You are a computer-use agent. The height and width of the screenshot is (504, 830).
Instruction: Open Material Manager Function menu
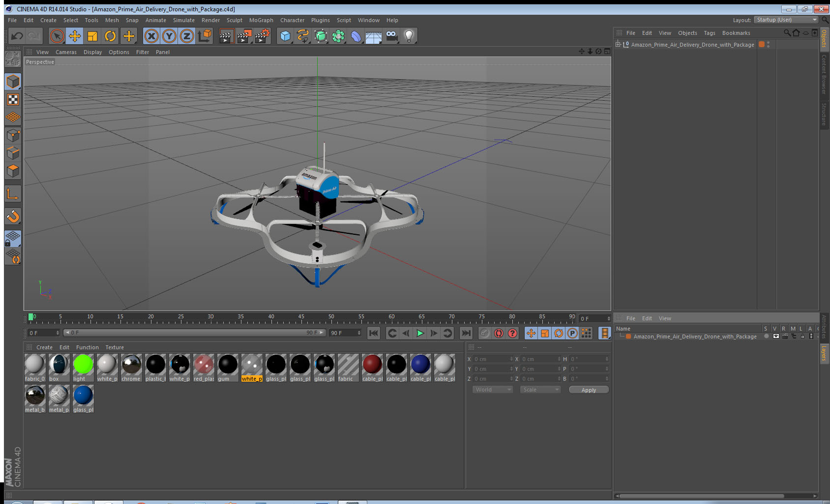[x=87, y=347]
